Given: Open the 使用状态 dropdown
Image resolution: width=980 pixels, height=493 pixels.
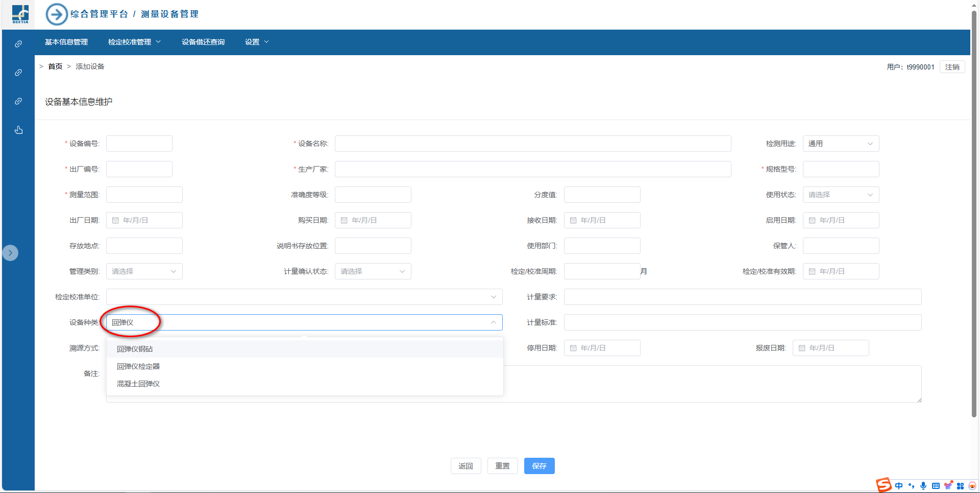Looking at the screenshot, I should tap(840, 195).
